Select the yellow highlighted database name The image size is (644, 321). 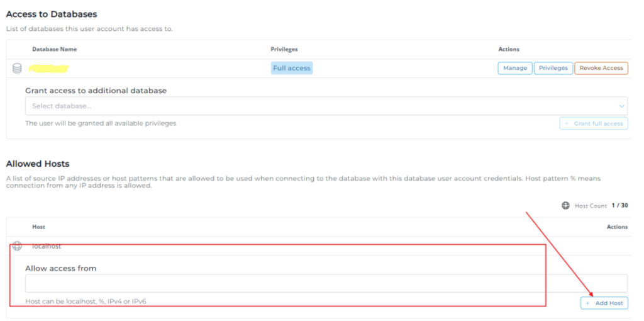(49, 68)
